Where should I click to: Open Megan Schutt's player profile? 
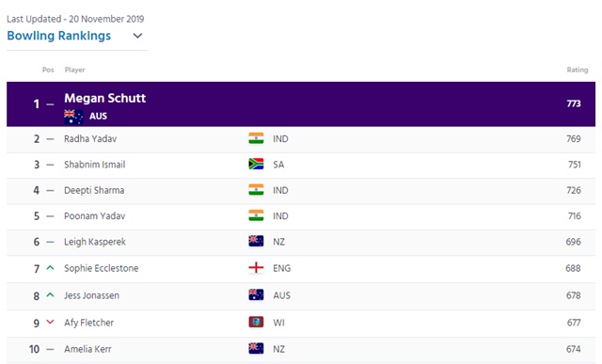(104, 99)
